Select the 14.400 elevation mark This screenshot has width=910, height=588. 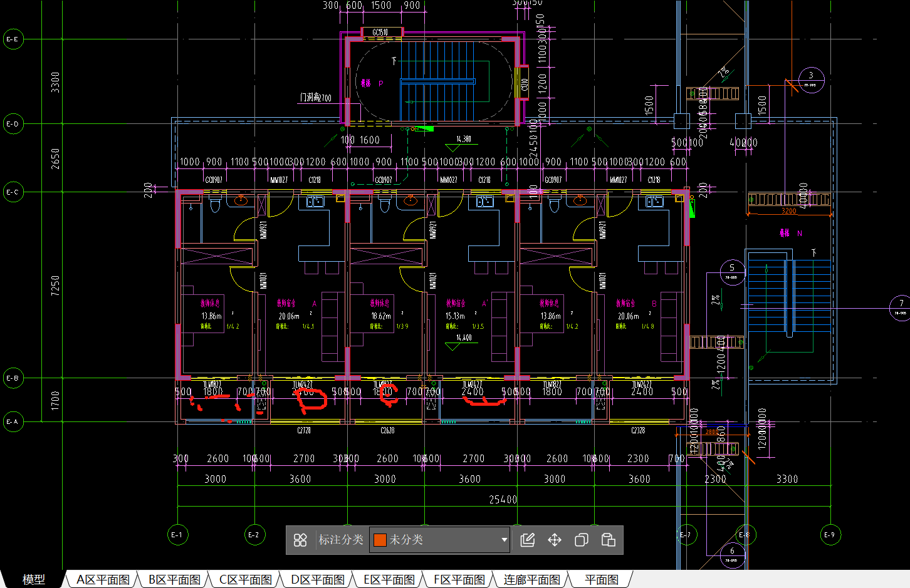464,338
